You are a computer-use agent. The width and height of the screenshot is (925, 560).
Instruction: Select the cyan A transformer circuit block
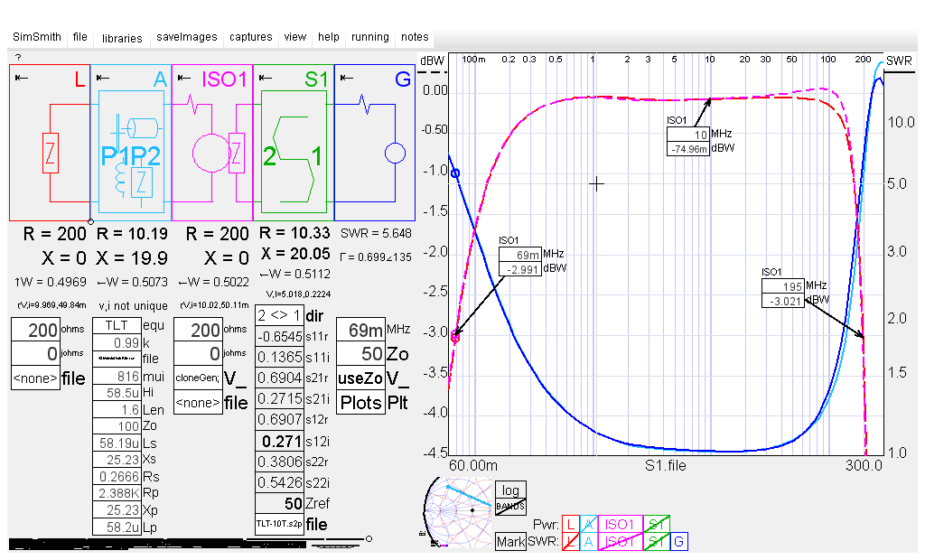click(x=131, y=143)
